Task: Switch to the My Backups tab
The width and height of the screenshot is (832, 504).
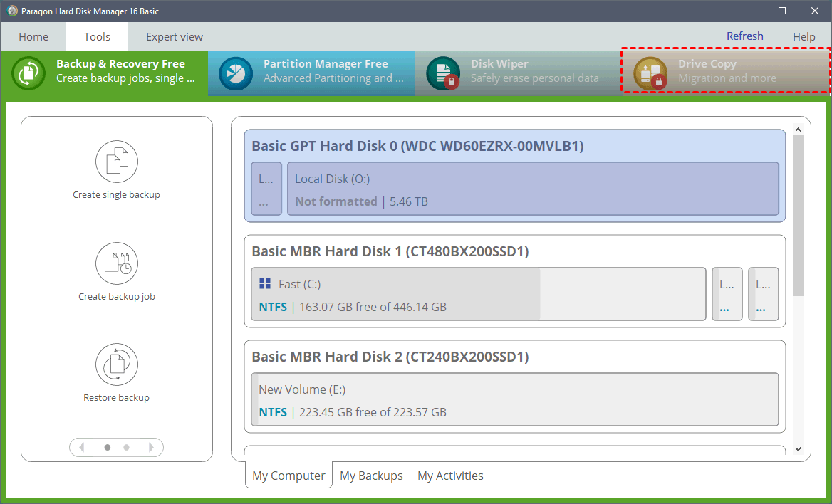Action: [x=371, y=476]
